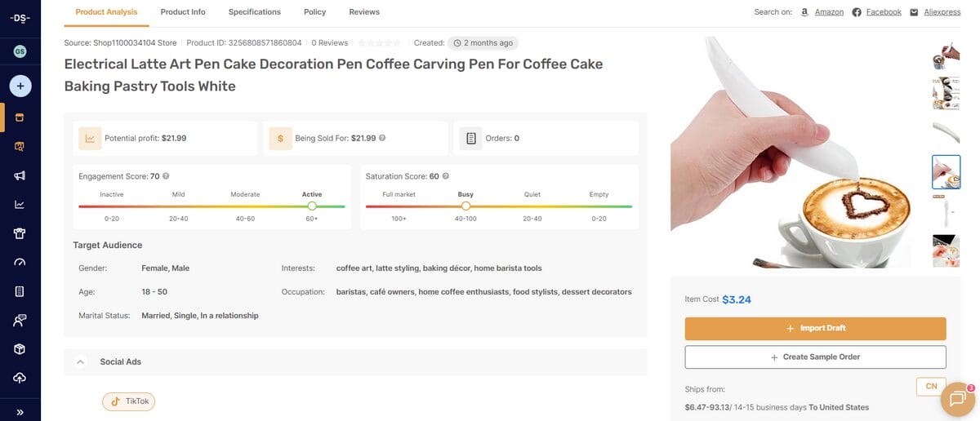This screenshot has height=421, width=980.
Task: Open the line chart analytics sidebar icon
Action: 20,205
